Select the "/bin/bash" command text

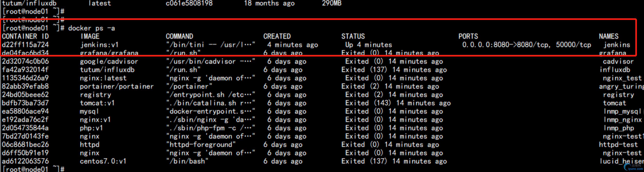(x=187, y=161)
